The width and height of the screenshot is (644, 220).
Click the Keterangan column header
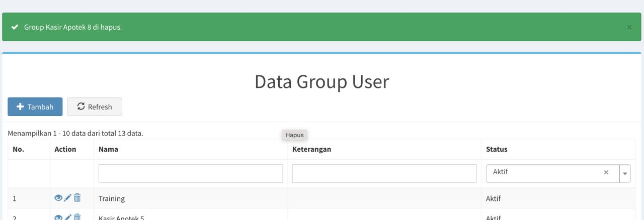point(311,149)
